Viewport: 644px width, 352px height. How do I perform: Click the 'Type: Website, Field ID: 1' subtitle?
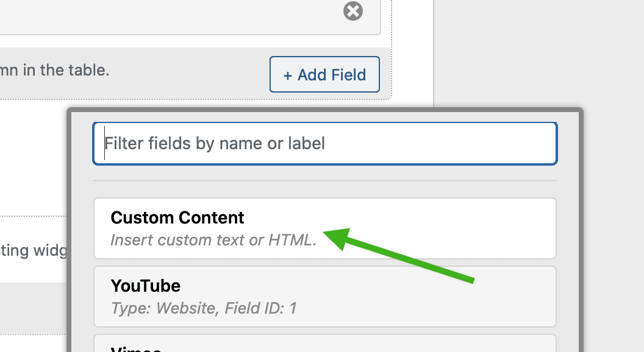click(x=202, y=308)
